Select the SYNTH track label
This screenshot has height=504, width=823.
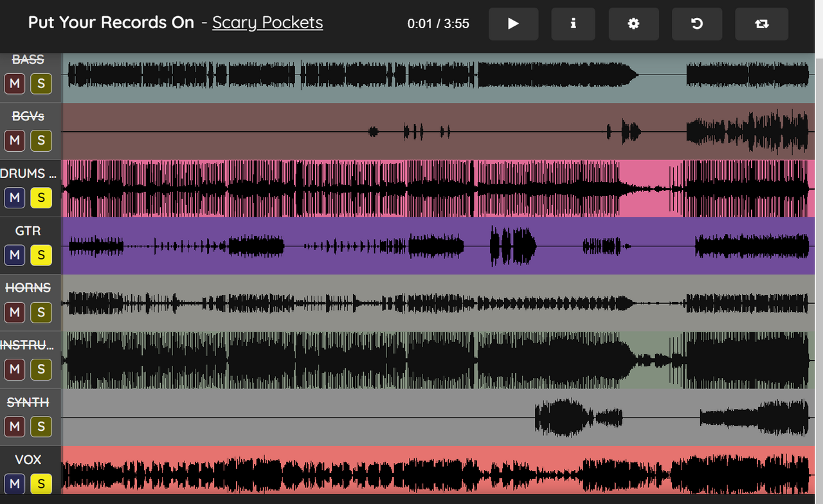28,402
